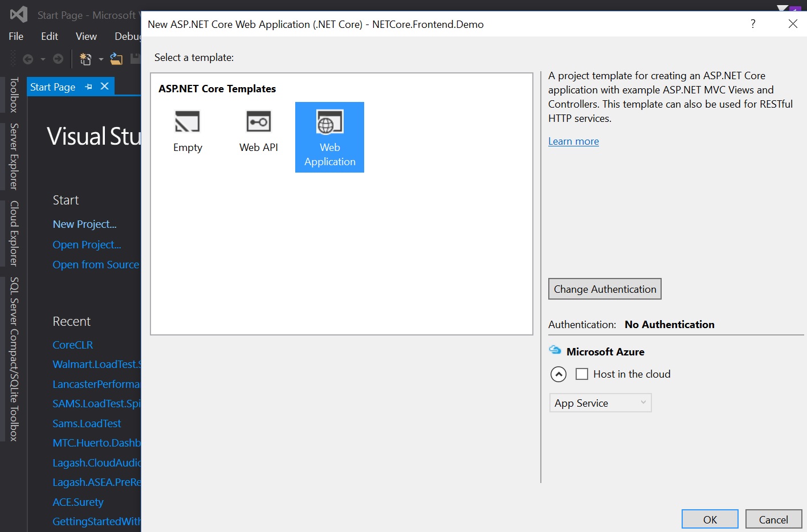Image resolution: width=807 pixels, height=532 pixels.
Task: Open recent project SAMS.LoadTest.Spi
Action: pos(96,403)
